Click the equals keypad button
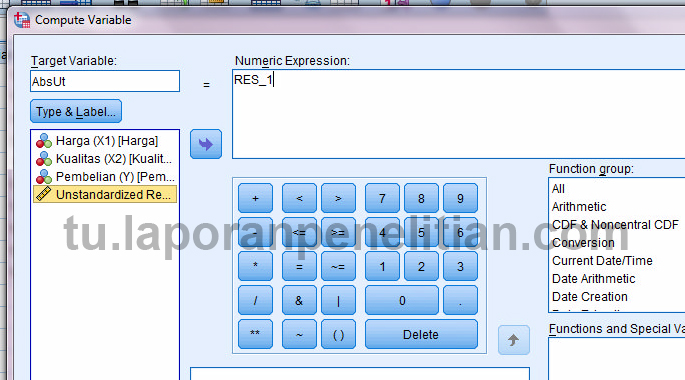 click(x=299, y=266)
